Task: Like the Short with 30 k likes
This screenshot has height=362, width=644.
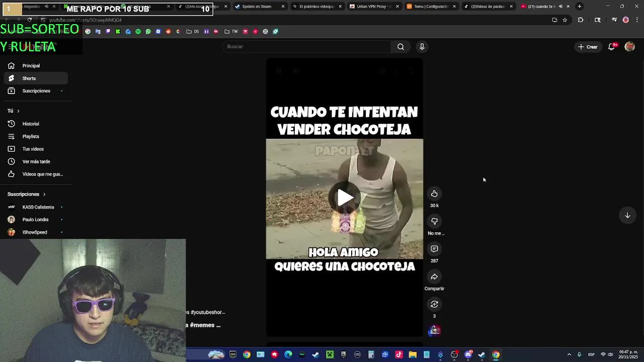Action: (x=434, y=194)
